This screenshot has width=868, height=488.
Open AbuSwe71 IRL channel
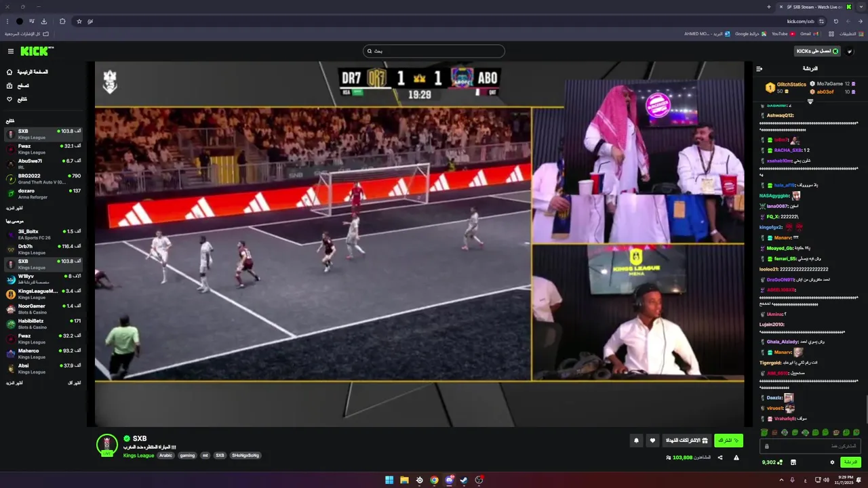(x=43, y=163)
